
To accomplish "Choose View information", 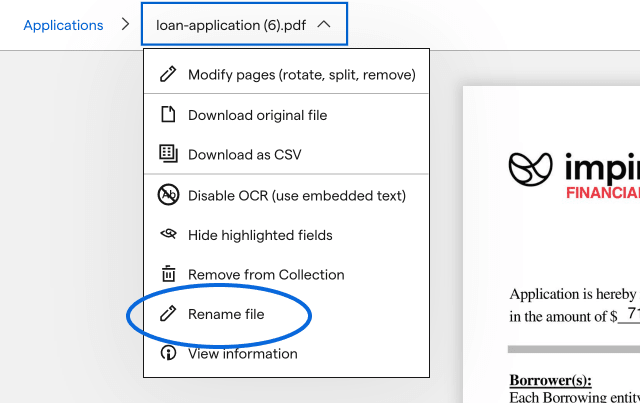I will point(286,353).
